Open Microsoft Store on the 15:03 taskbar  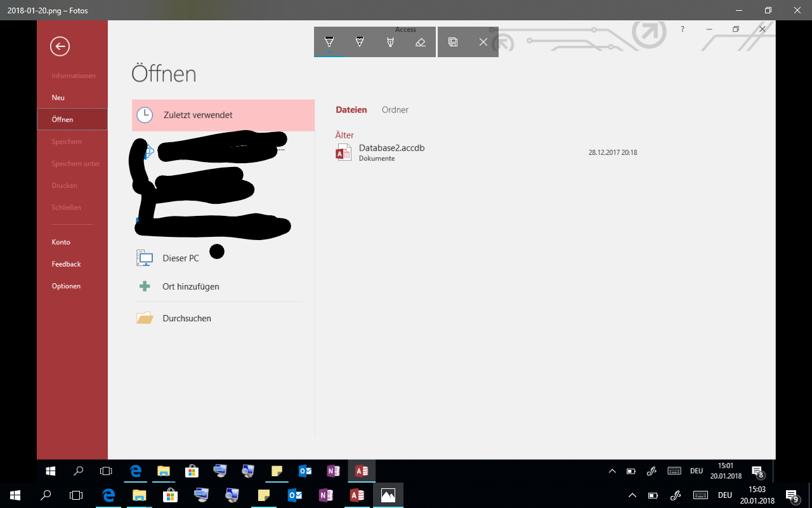tap(169, 495)
